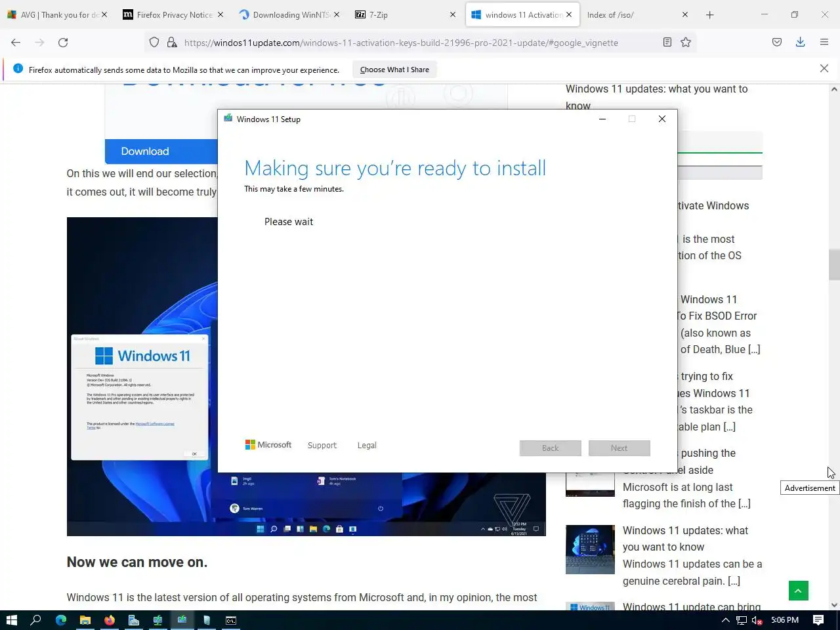Click the site padlock security icon

point(172,43)
